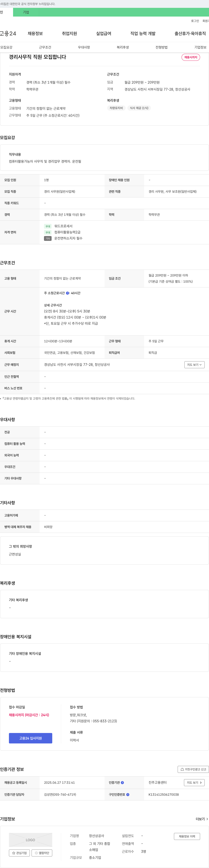
Task: Click the 로그인 link
Action: [195, 21]
